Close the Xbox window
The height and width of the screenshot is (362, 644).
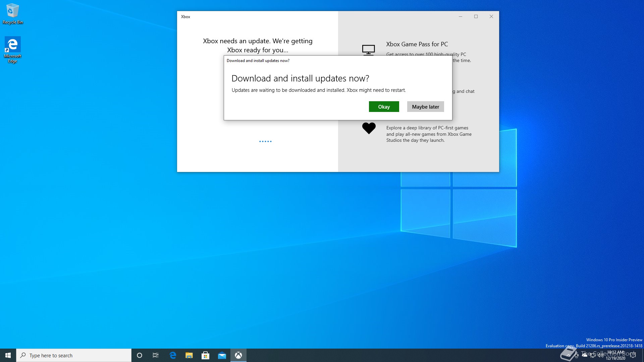(x=491, y=16)
